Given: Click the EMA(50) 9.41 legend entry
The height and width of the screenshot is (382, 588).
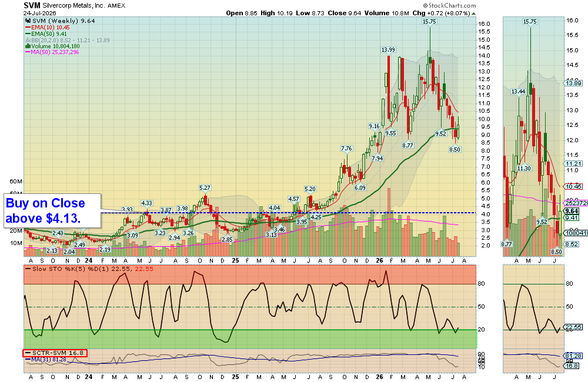Looking at the screenshot, I should pos(46,33).
